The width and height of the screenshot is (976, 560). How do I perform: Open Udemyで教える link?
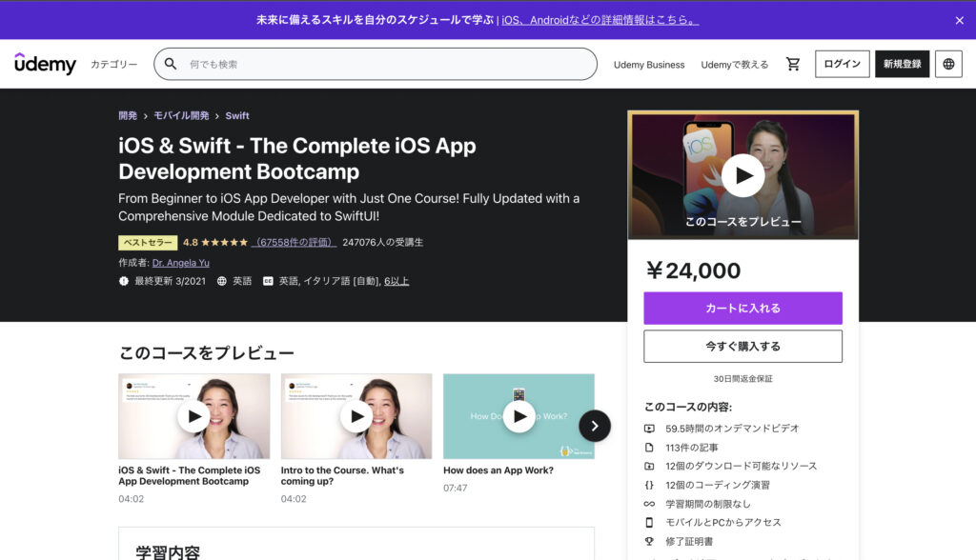click(x=735, y=65)
